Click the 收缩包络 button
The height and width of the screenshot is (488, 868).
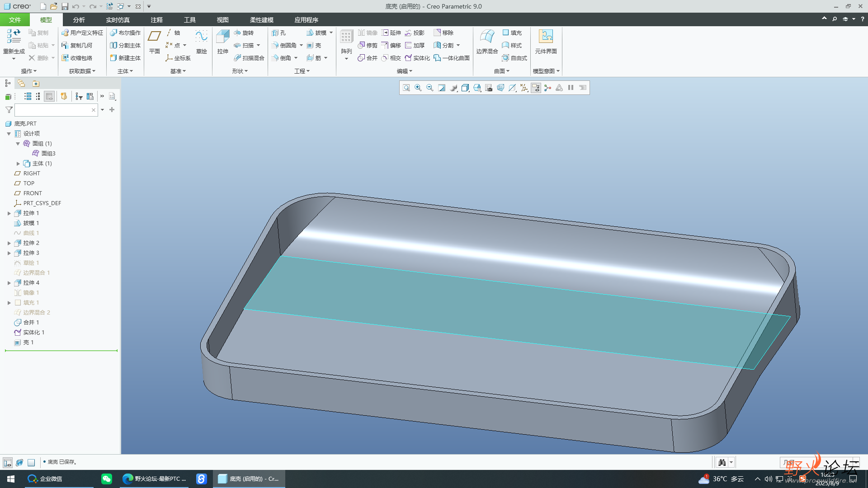[77, 58]
